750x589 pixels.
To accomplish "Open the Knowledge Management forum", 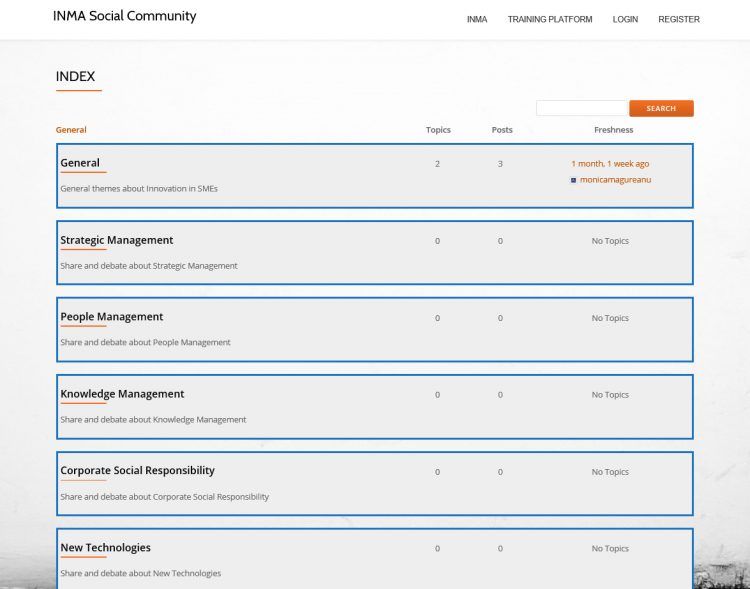I will point(122,394).
